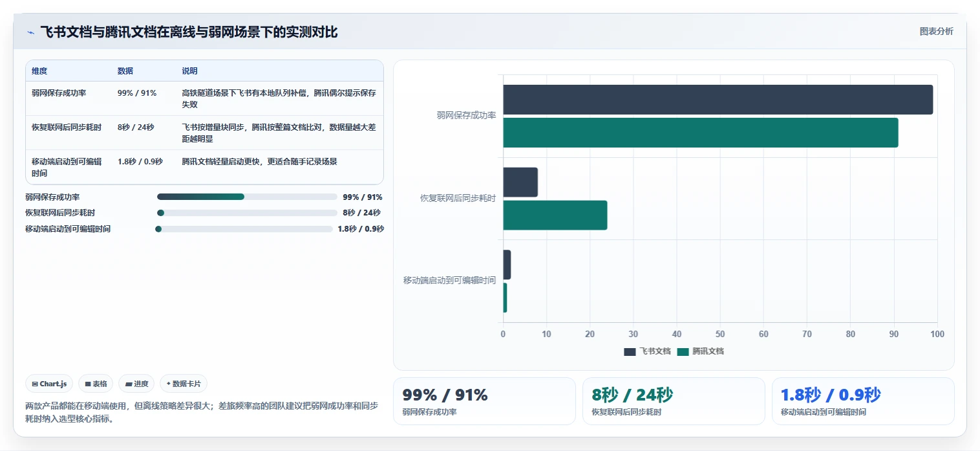Open the 8秒 / 24秒 data card
Screen dimensions: 980x451
(674, 401)
